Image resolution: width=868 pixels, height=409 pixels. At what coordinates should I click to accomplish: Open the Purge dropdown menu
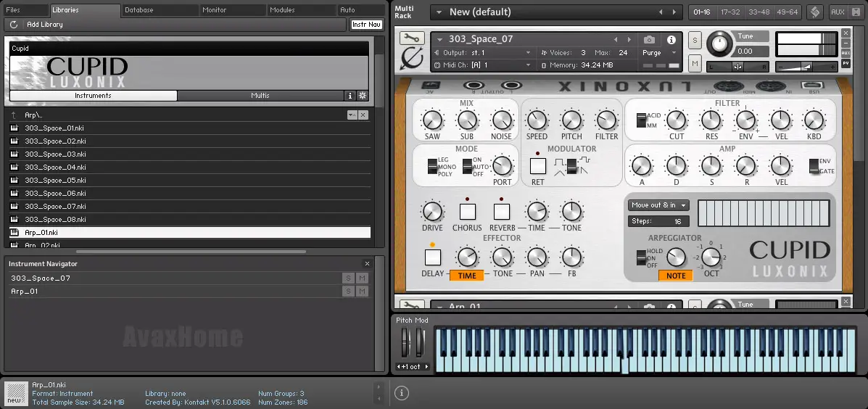[x=674, y=53]
